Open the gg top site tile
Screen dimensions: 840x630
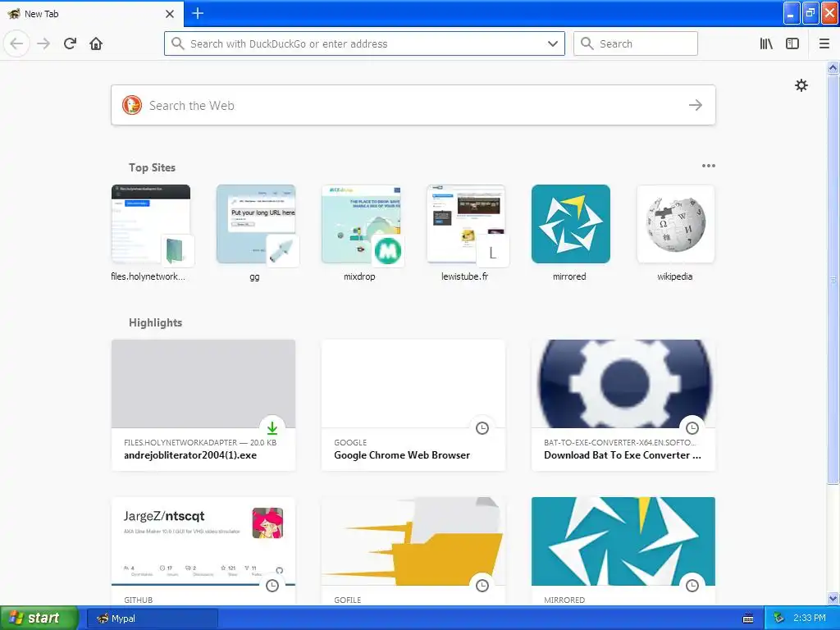(256, 232)
